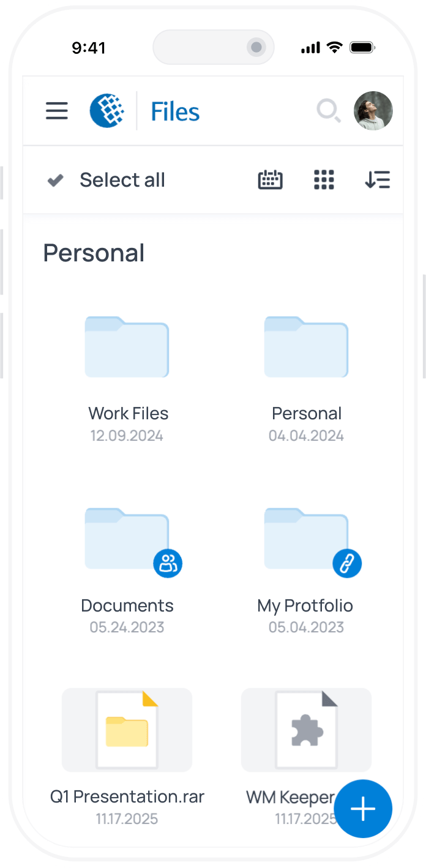Tap the blue plus add button

[x=364, y=808]
